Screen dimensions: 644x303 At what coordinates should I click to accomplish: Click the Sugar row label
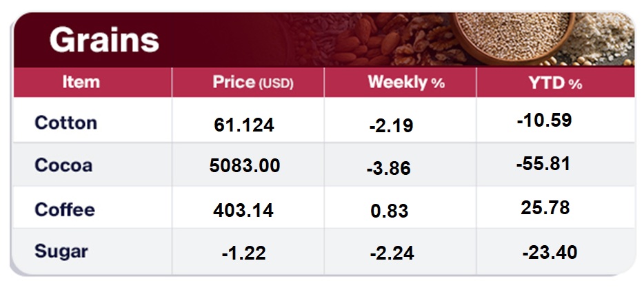61,251
